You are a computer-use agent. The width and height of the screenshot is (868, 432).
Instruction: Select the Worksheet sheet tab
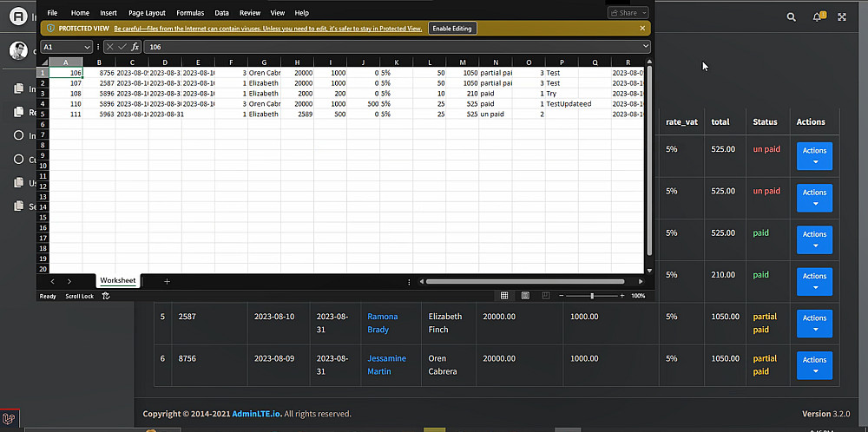pyautogui.click(x=118, y=280)
